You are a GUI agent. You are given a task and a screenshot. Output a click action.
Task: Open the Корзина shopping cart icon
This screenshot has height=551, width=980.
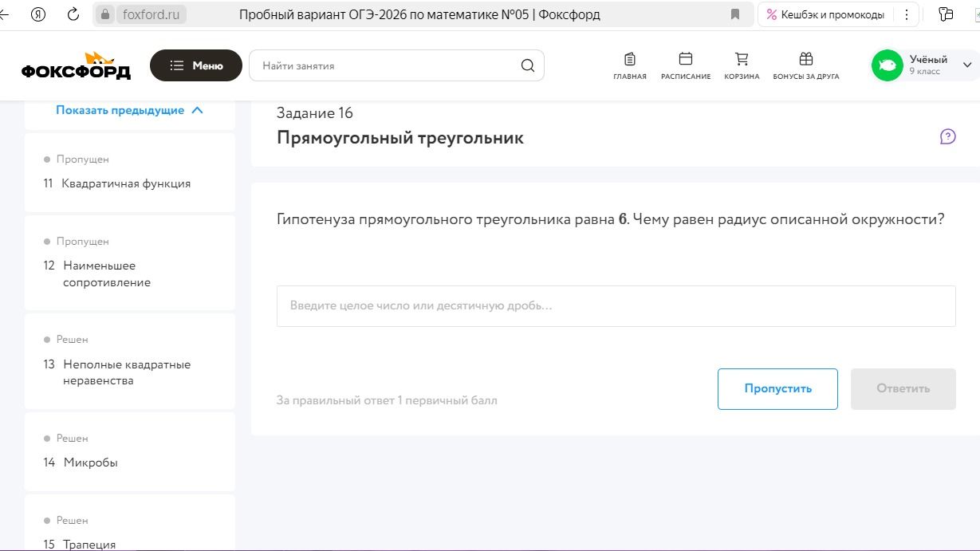[742, 59]
